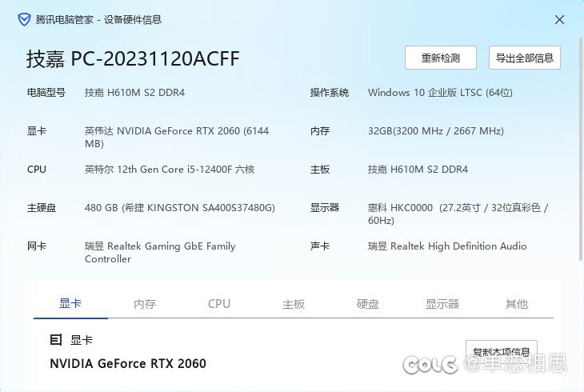Click the Tencent PC Manager shield logo
584x392 pixels.
(x=25, y=20)
